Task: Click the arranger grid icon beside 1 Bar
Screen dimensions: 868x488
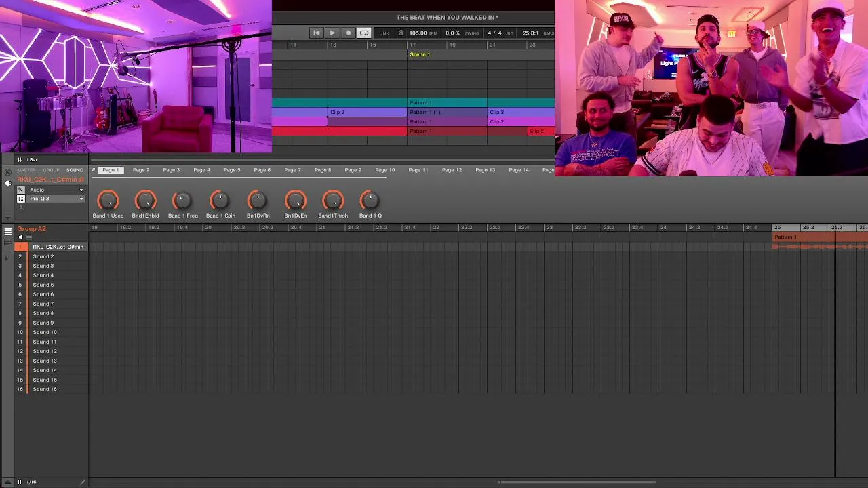Action: coord(20,160)
